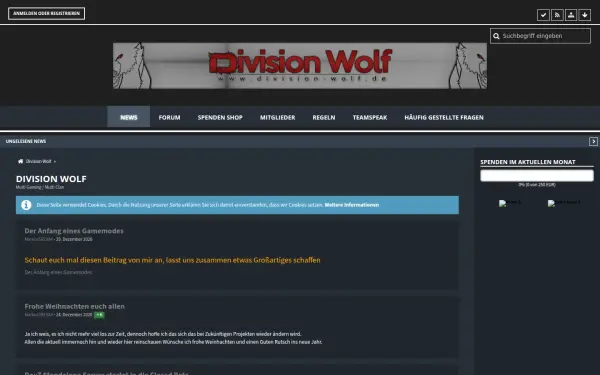Click date of Der Anfang eines Gamemodes post

point(74,239)
